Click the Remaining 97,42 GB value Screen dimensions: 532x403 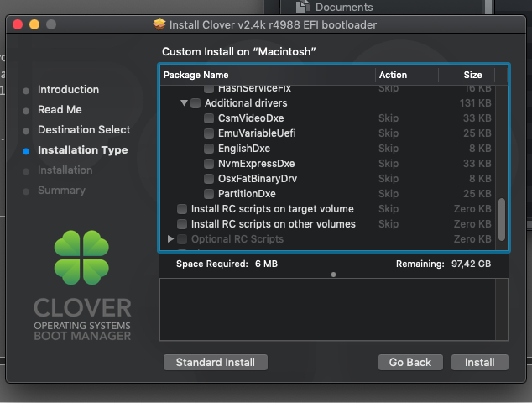click(x=471, y=264)
